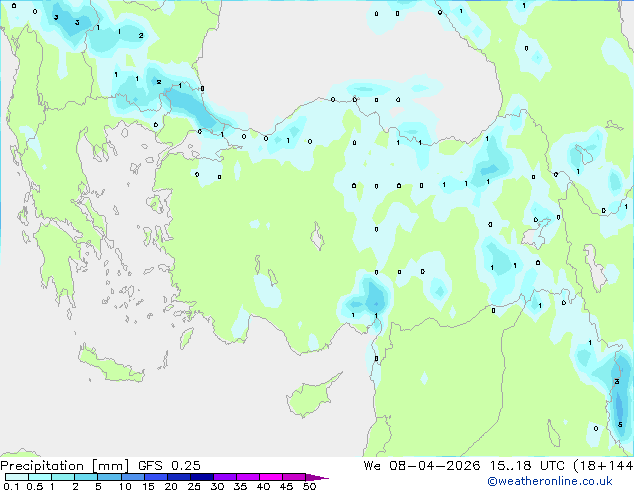Click the 25–30 mm navy legend swatch
Screen dimensions: 634x490
[202, 477]
